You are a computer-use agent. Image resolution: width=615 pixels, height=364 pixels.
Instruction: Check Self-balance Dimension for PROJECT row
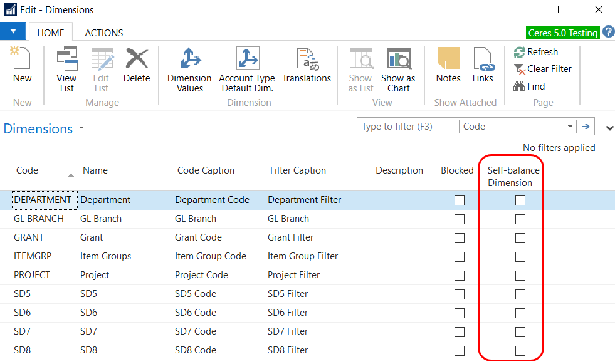(x=520, y=276)
